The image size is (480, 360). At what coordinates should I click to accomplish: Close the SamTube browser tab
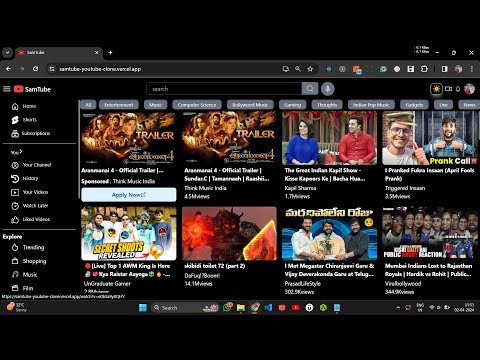(97, 52)
